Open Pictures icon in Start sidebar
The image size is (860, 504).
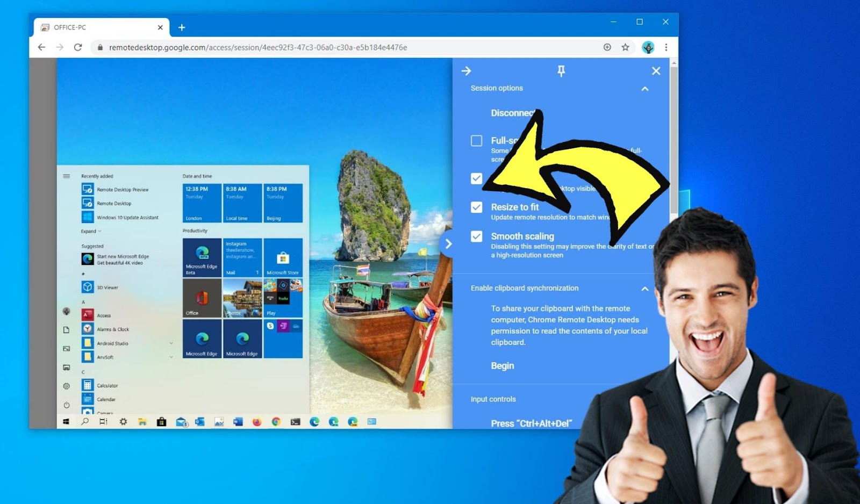point(67,349)
